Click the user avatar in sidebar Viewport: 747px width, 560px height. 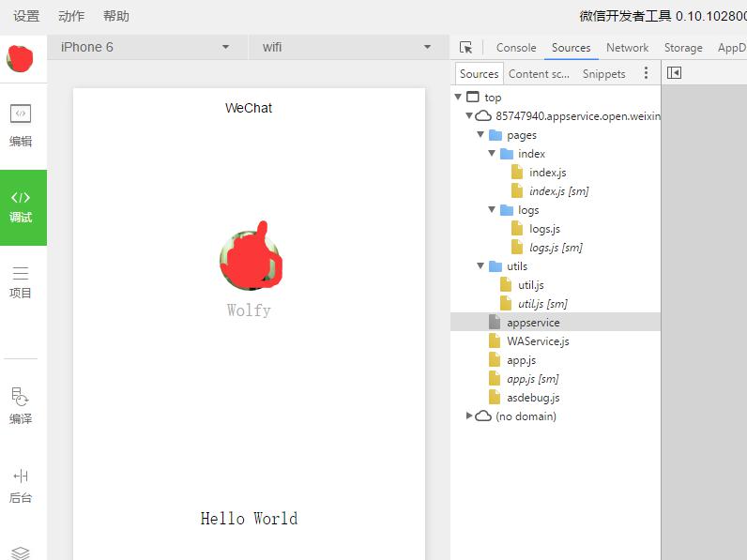pos(20,58)
